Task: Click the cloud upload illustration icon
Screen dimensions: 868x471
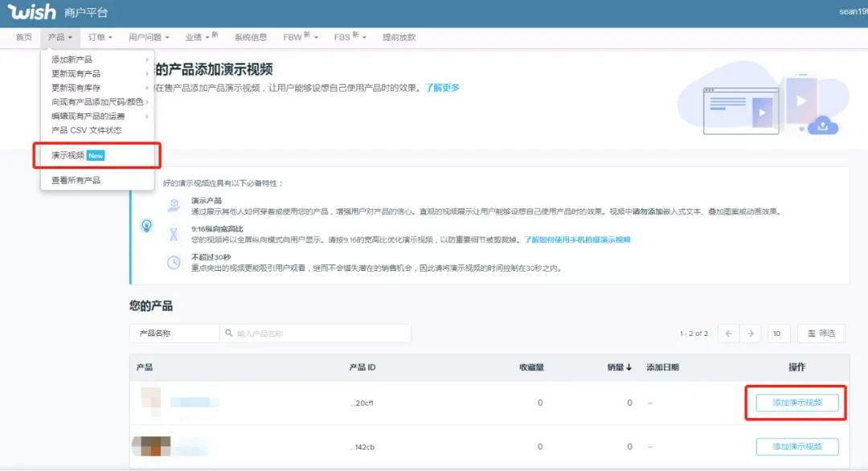Action: 823,126
